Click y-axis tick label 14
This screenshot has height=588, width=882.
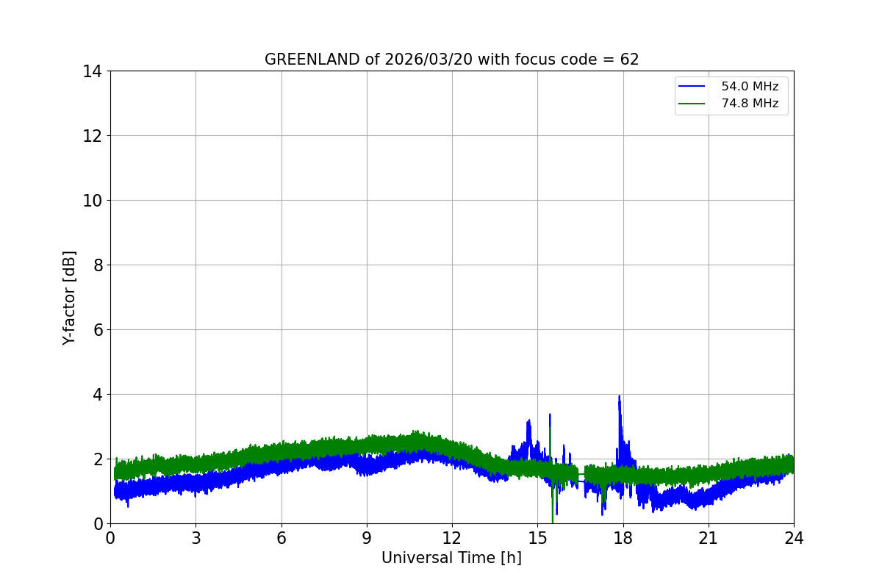click(92, 71)
